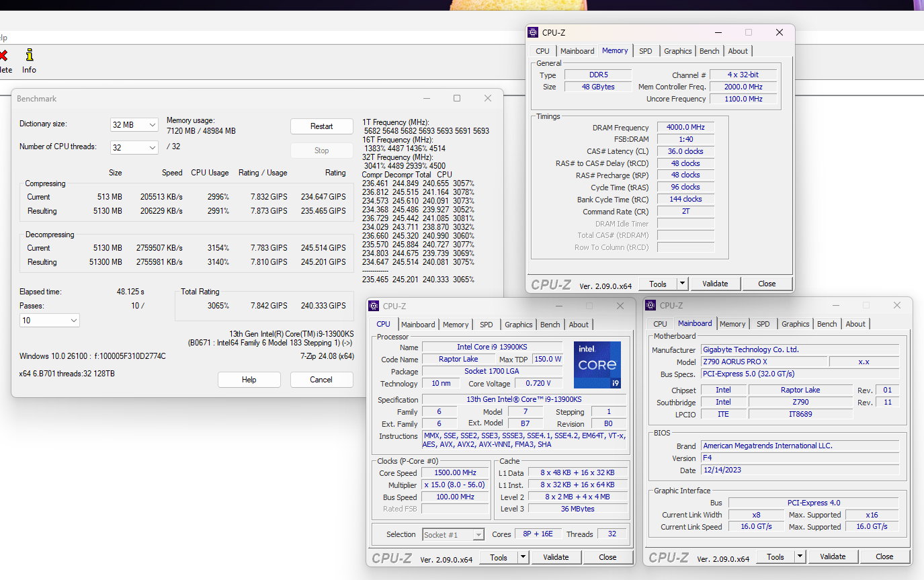Click Compressing Resulting speed 206229 KB/s
Viewport: 924px width, 580px height.
[x=161, y=211]
